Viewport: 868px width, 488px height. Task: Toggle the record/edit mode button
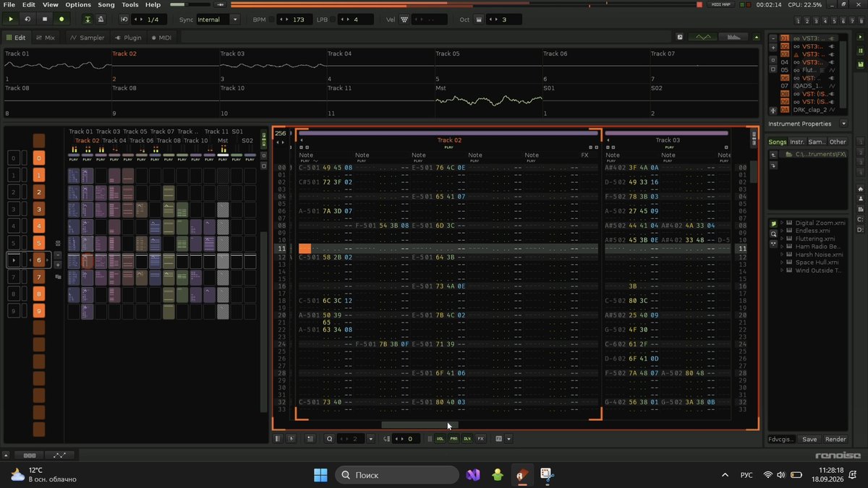coord(61,20)
